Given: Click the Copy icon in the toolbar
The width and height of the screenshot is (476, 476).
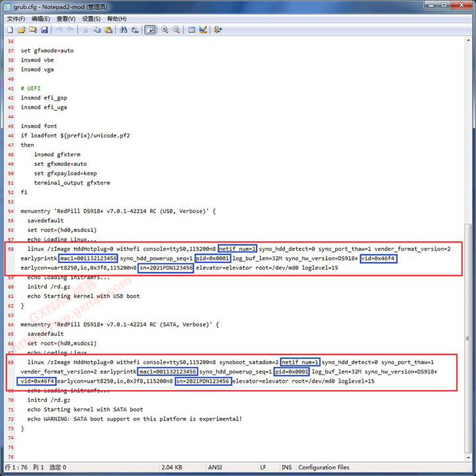Looking at the screenshot, I should (x=98, y=30).
